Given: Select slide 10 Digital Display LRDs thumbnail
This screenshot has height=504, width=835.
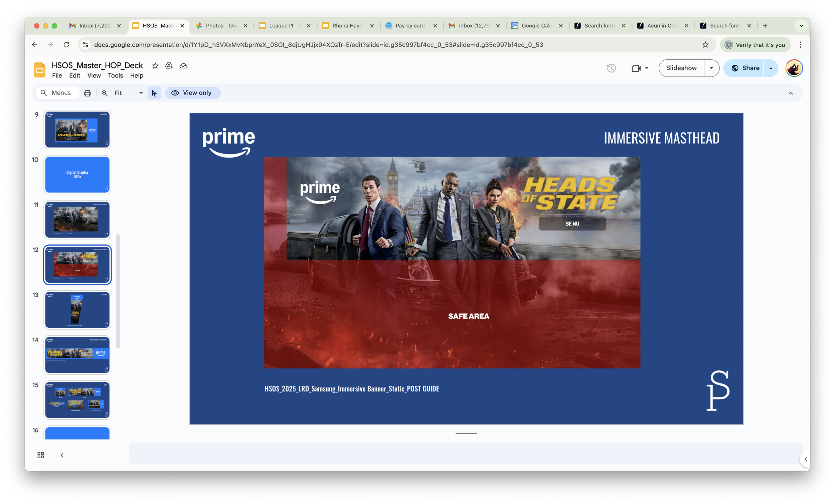Looking at the screenshot, I should point(77,175).
